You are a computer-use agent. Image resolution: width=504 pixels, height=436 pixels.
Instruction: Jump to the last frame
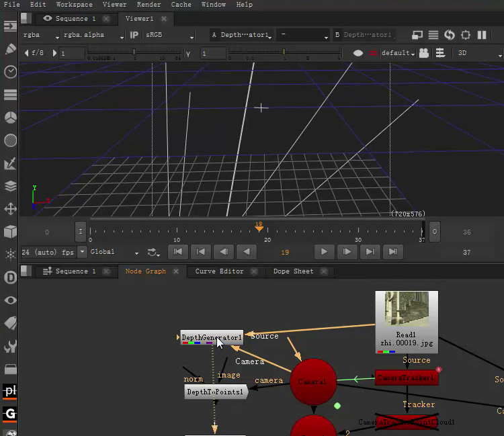pos(393,251)
